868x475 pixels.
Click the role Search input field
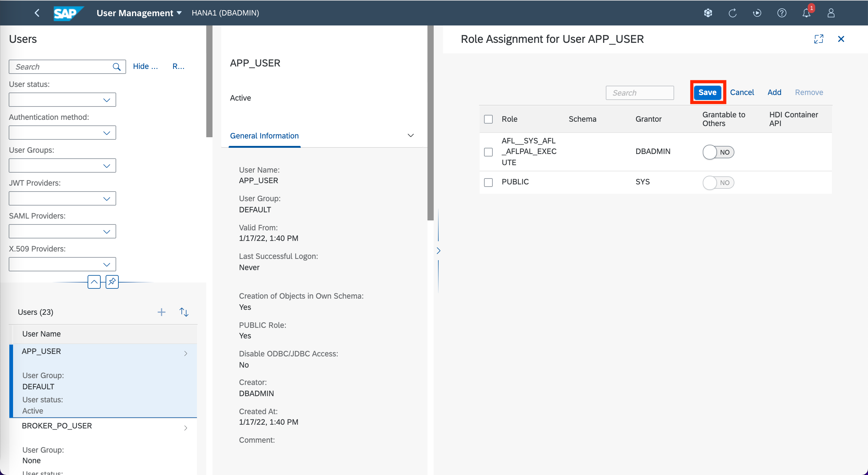(x=639, y=93)
